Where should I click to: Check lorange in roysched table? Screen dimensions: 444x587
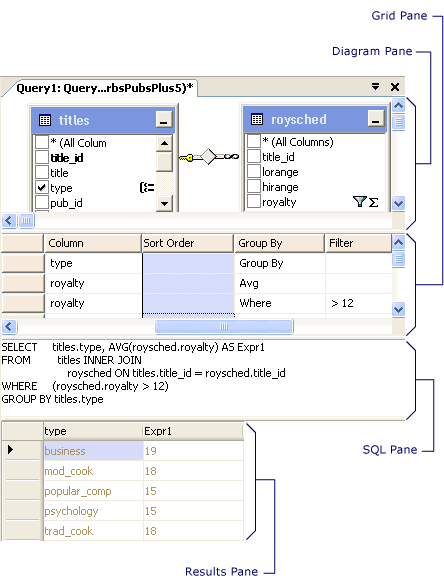pyautogui.click(x=253, y=171)
